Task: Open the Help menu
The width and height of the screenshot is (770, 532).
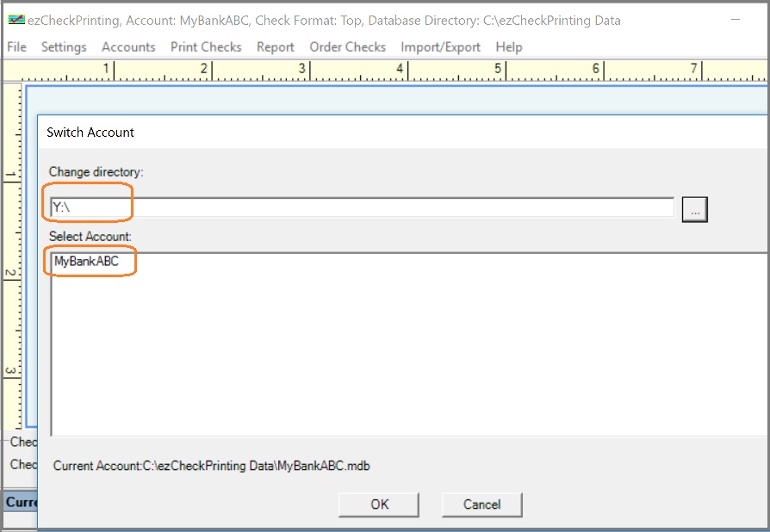Action: point(509,47)
